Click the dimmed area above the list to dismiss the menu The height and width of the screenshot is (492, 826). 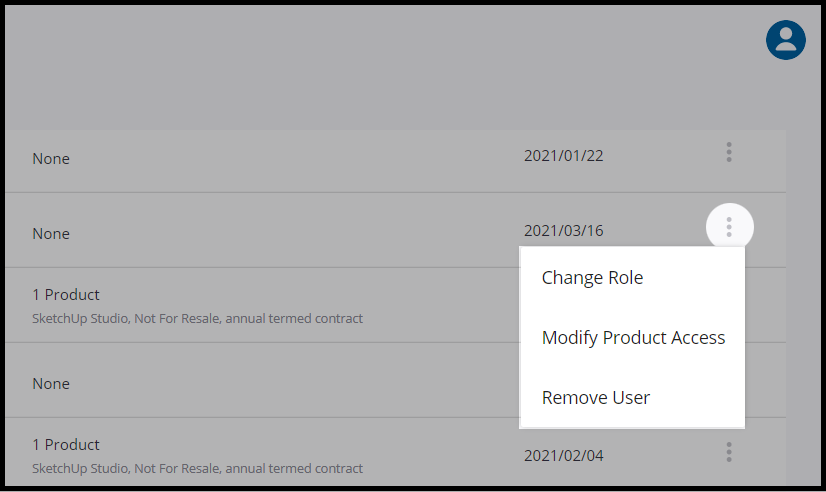click(380, 70)
